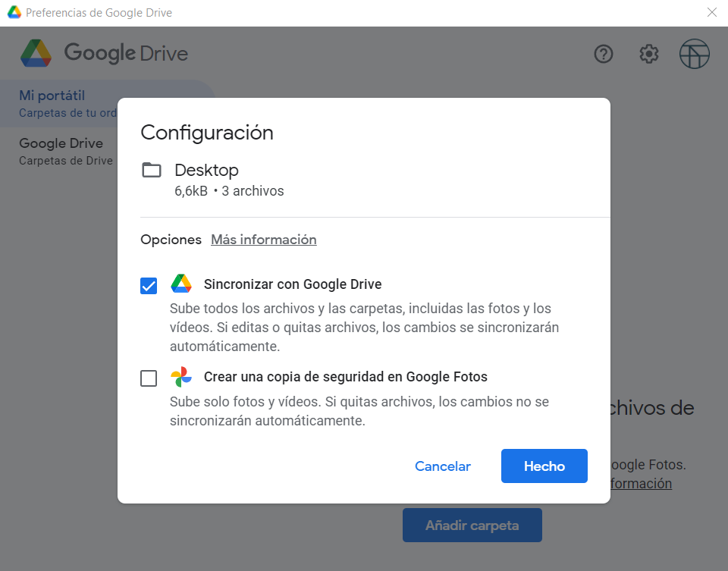Viewport: 728px width, 571px height.
Task: Open the Más información link
Action: [x=264, y=240]
